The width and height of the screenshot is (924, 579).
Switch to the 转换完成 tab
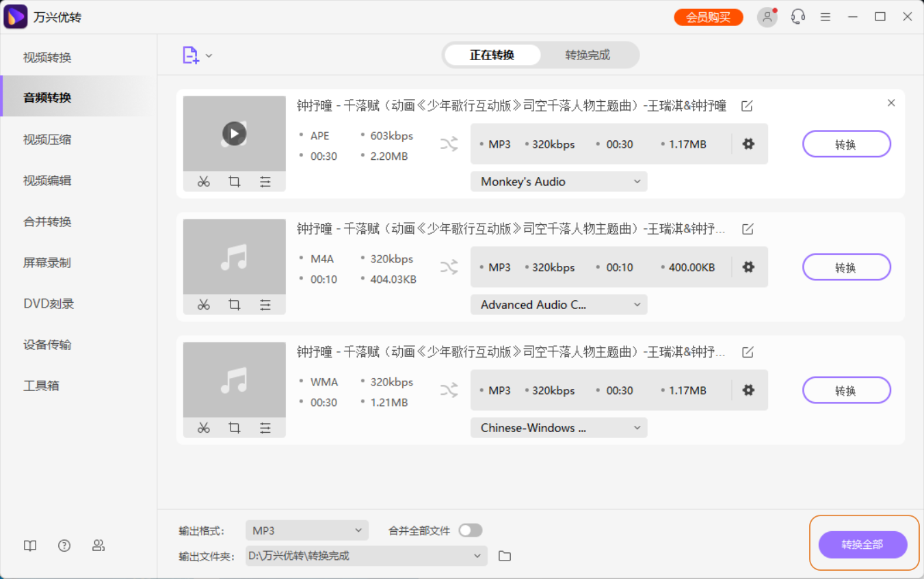point(588,55)
